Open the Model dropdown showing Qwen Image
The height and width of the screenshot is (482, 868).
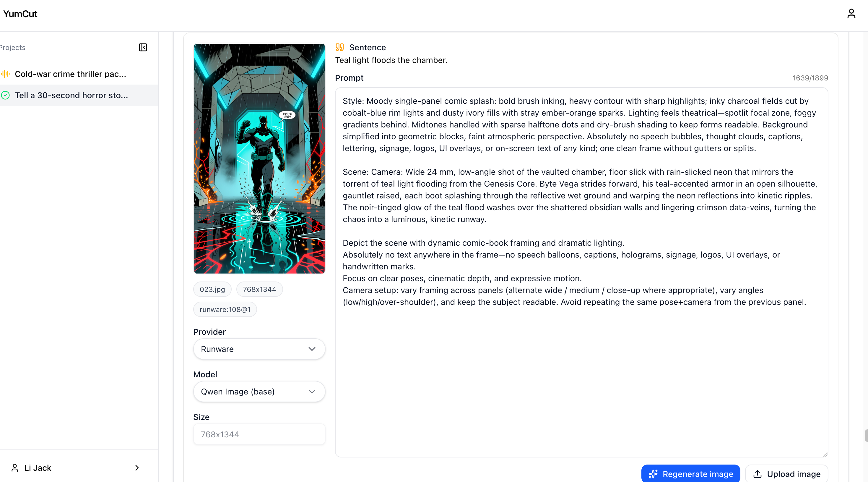click(x=259, y=391)
